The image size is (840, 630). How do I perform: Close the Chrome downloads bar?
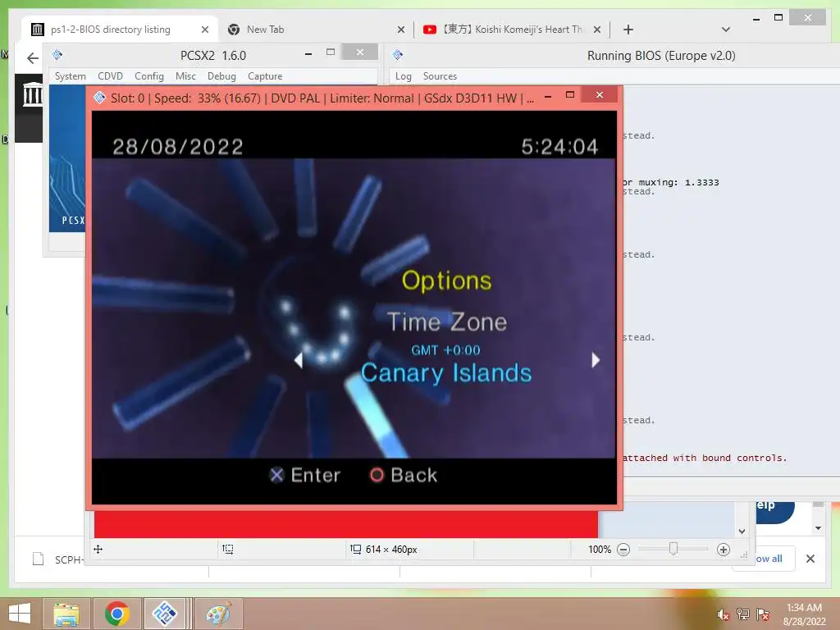click(810, 559)
